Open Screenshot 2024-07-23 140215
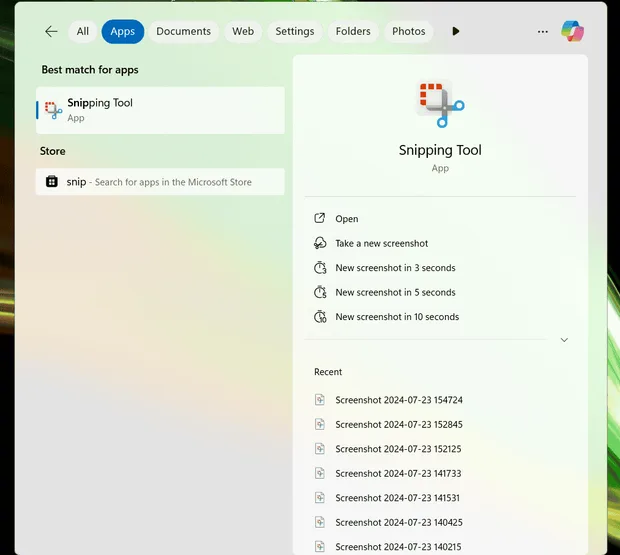 click(x=398, y=547)
